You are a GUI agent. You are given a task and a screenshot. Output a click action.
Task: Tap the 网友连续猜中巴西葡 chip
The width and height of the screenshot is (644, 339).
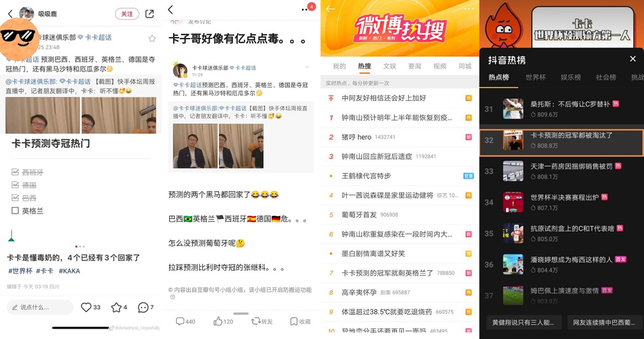pyautogui.click(x=606, y=322)
